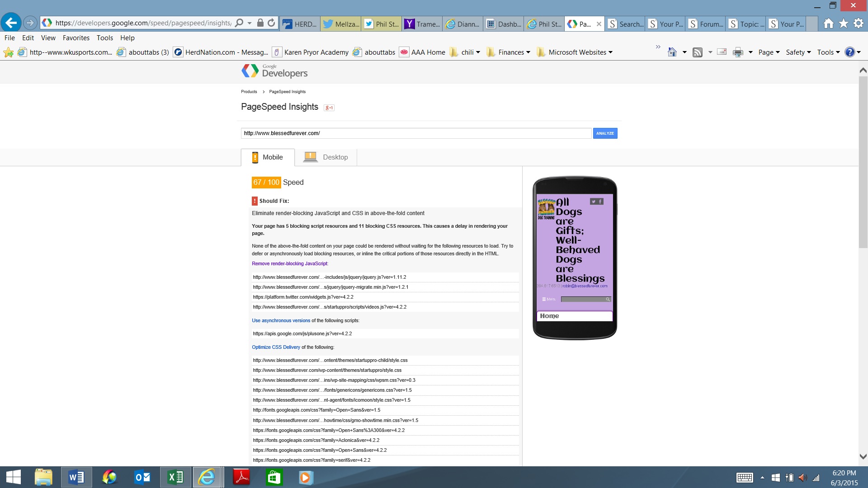Click the page scrollbar up arrow
The image size is (868, 488).
point(863,70)
